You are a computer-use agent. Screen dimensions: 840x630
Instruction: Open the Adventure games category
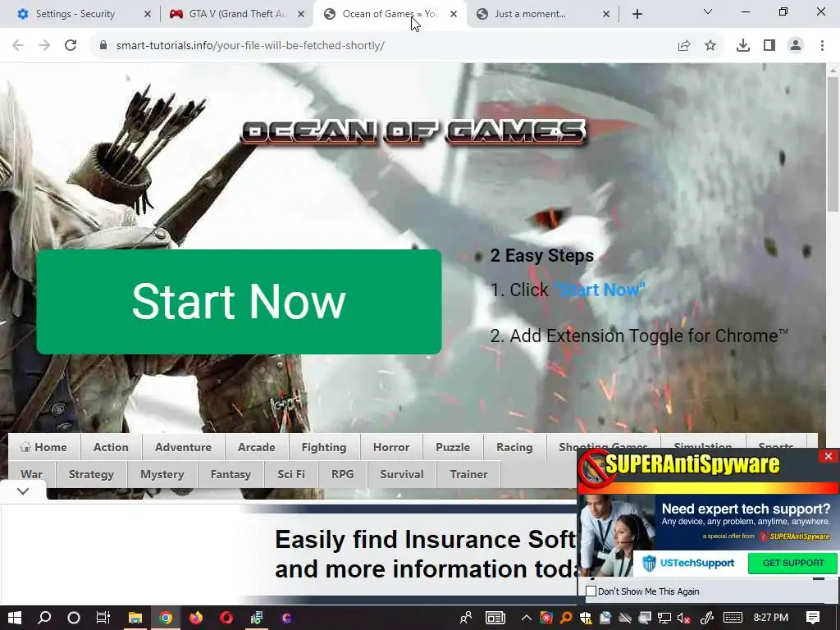[183, 447]
